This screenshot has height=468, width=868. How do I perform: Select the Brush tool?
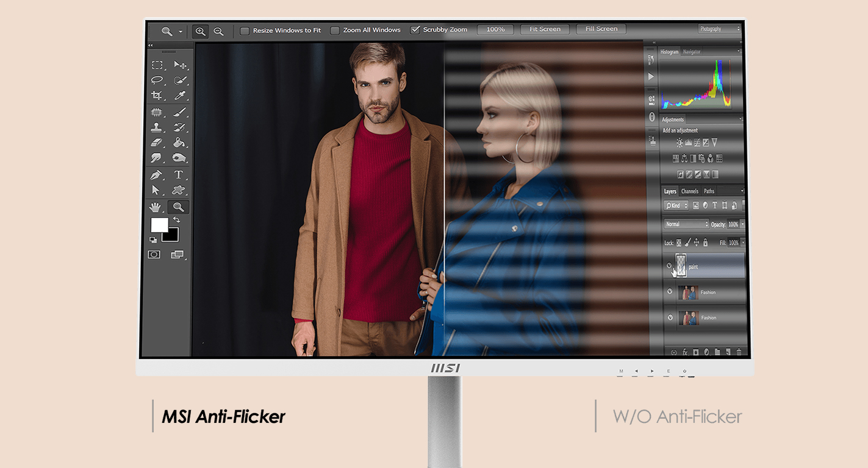(x=179, y=112)
